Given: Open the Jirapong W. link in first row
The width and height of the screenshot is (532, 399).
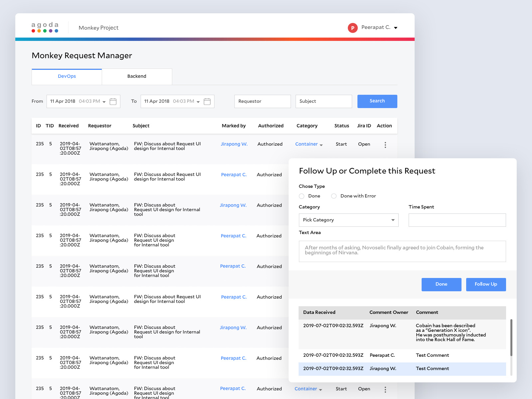Looking at the screenshot, I should [234, 144].
